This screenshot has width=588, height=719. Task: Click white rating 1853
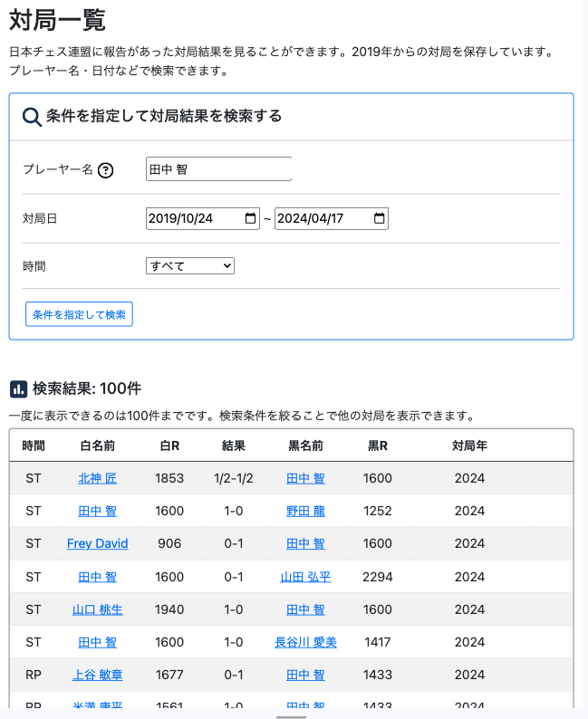coord(169,478)
